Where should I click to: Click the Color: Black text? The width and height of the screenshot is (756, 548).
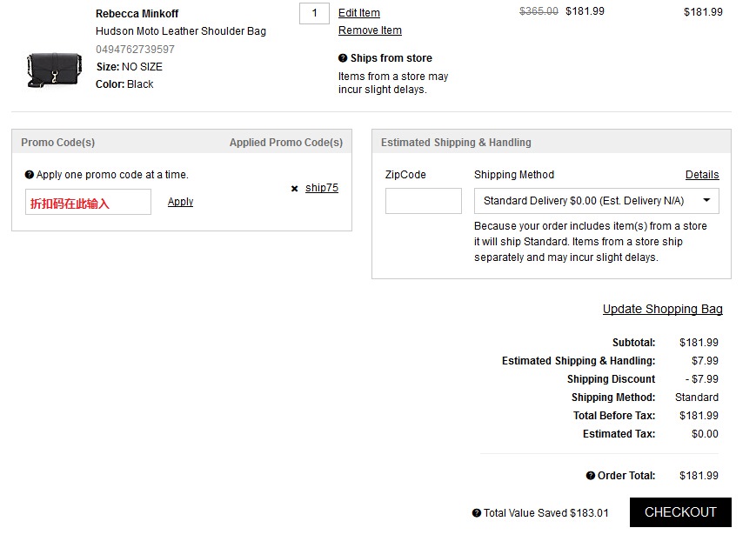click(124, 84)
